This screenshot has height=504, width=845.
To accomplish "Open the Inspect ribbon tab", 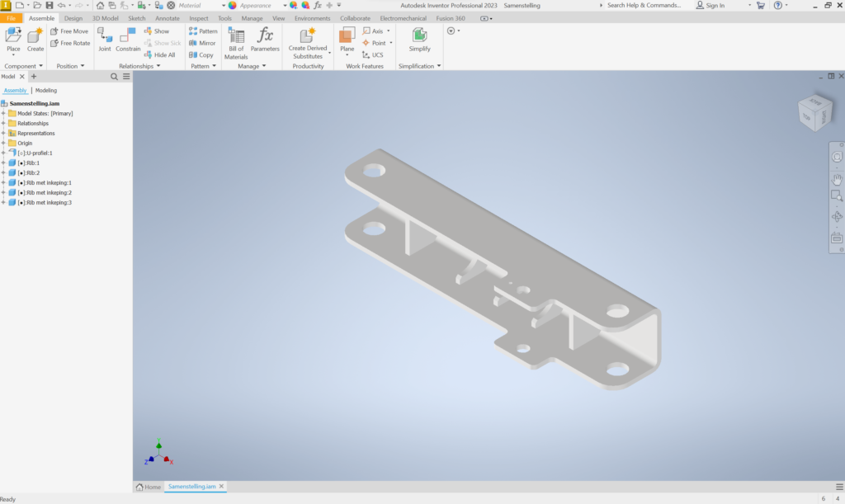I will [x=199, y=18].
